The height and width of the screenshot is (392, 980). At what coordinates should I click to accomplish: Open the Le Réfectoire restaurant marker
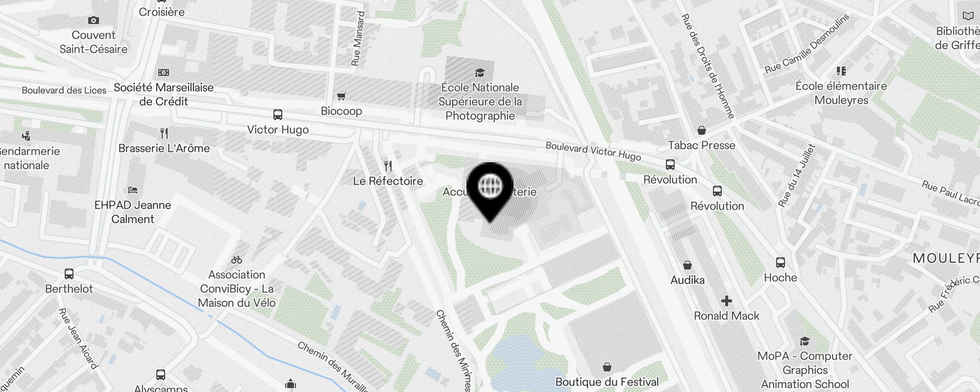[x=388, y=166]
